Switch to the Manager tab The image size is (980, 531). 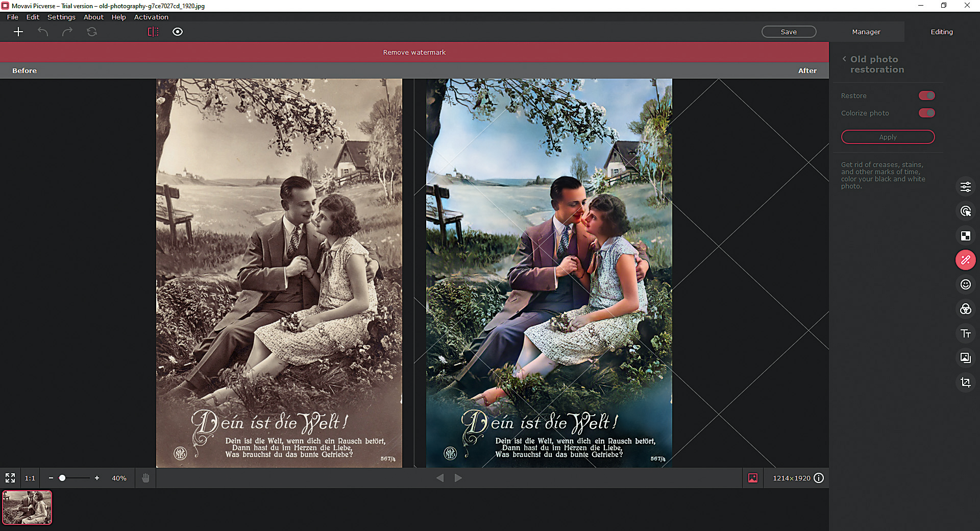[866, 32]
